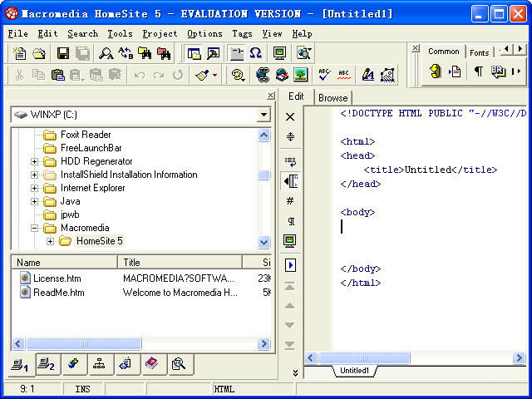The height and width of the screenshot is (399, 532).
Task: Create a new document with the New icon
Action: [19, 53]
